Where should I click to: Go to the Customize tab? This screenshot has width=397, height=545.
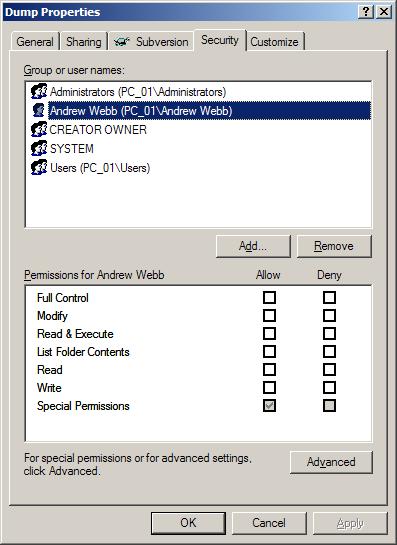coord(275,42)
